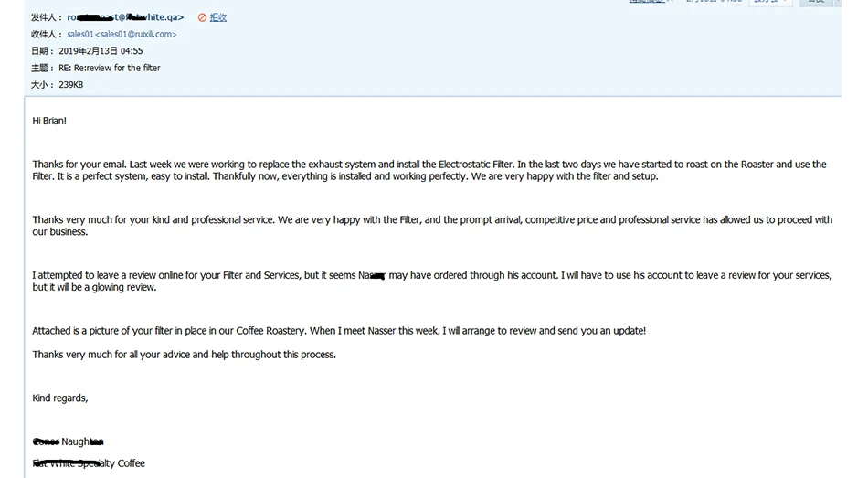Expand the arrow beside the grey top-right button

click(838, 2)
